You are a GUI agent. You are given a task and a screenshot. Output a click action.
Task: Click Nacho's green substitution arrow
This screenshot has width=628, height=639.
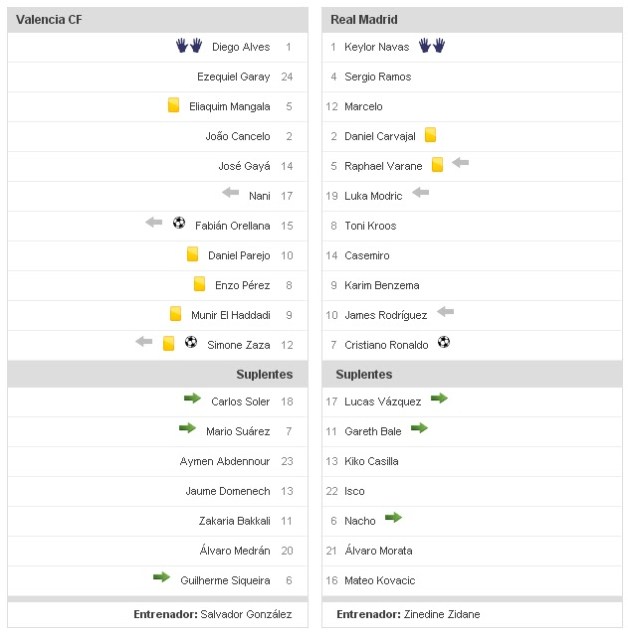click(x=393, y=519)
